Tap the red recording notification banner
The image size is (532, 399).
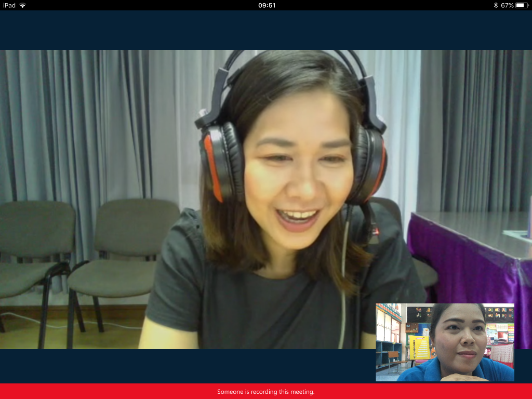[104, 391]
